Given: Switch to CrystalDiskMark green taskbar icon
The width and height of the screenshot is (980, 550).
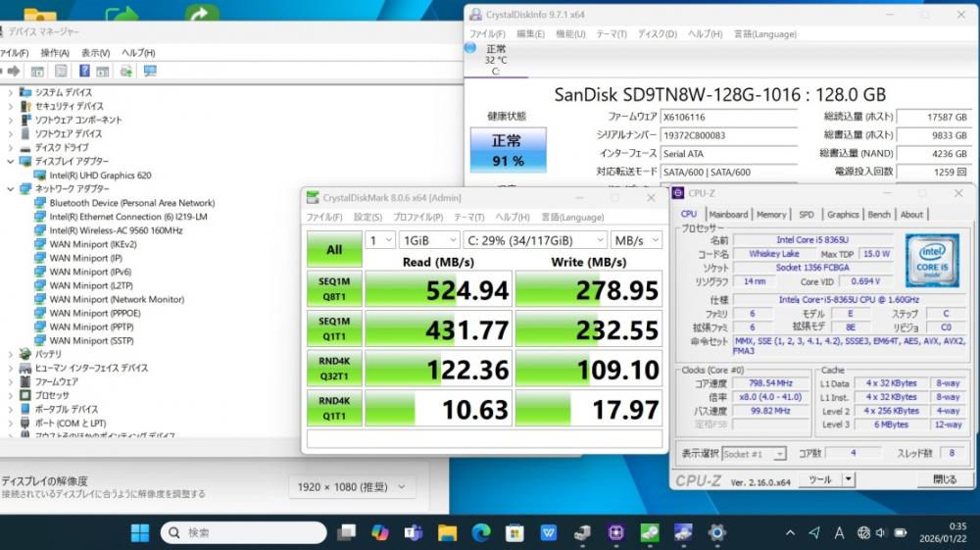Looking at the screenshot, I should pos(650,532).
